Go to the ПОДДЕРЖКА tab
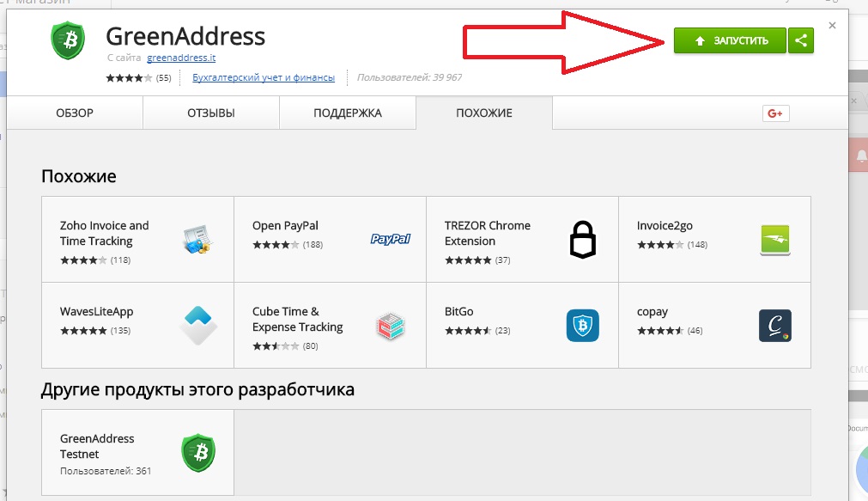The height and width of the screenshot is (501, 868). click(348, 113)
